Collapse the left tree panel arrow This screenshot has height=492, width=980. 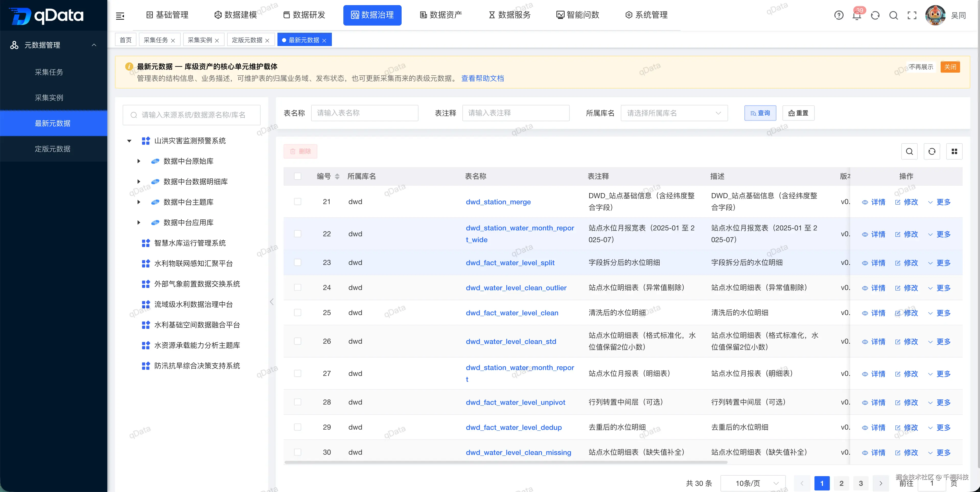[272, 301]
